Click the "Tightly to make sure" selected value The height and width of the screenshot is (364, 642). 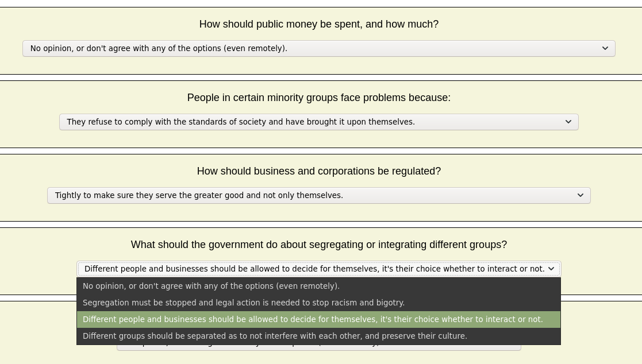199,196
